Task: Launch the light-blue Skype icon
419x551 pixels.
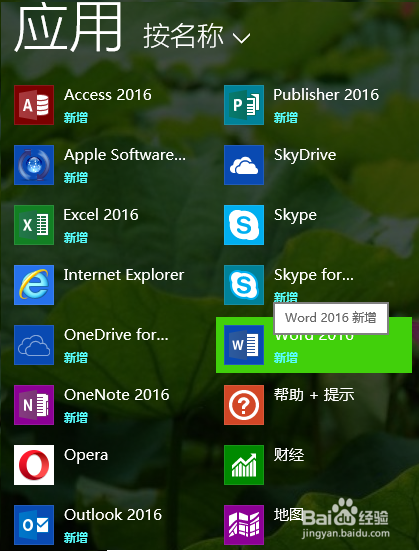Action: pos(244,225)
